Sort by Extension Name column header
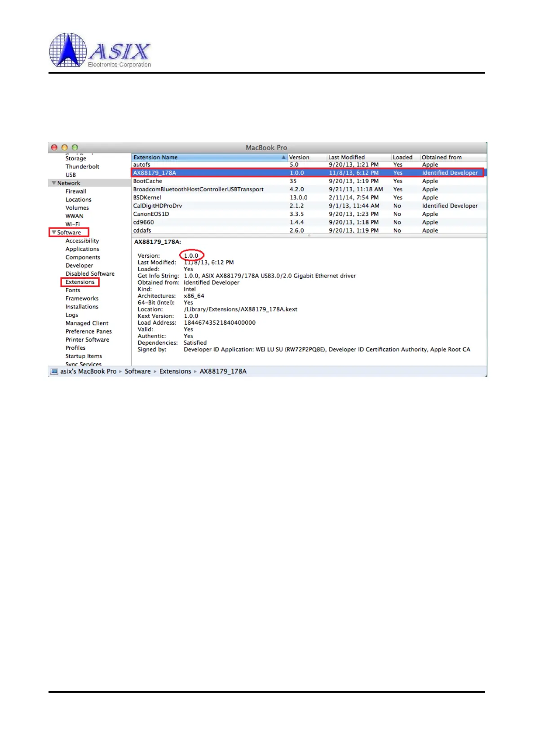The height and width of the screenshot is (756, 535). click(x=209, y=158)
